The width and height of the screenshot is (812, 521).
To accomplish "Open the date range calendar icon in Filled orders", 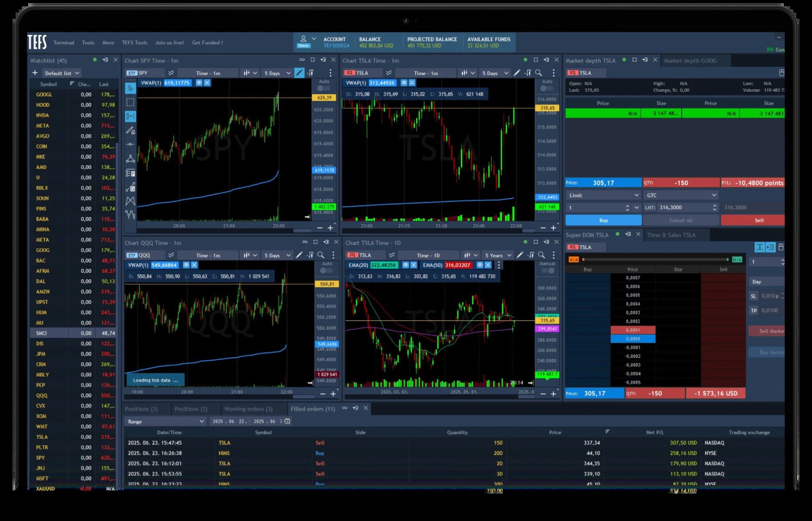I will tap(287, 421).
